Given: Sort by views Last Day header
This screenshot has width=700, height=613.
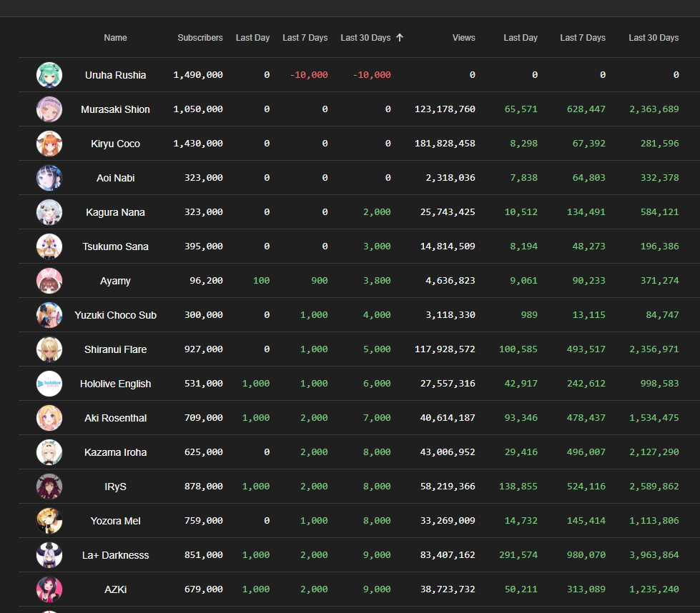Looking at the screenshot, I should click(521, 38).
